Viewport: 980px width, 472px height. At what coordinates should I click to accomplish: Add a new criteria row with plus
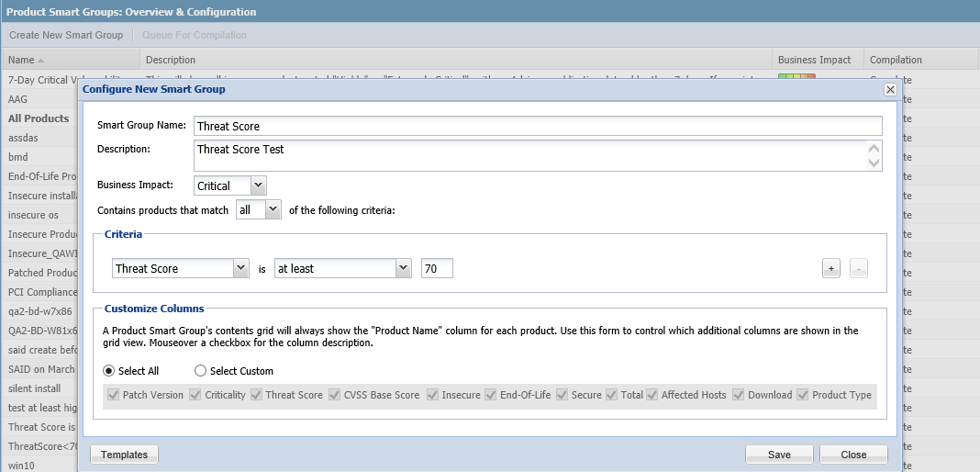[x=830, y=269]
